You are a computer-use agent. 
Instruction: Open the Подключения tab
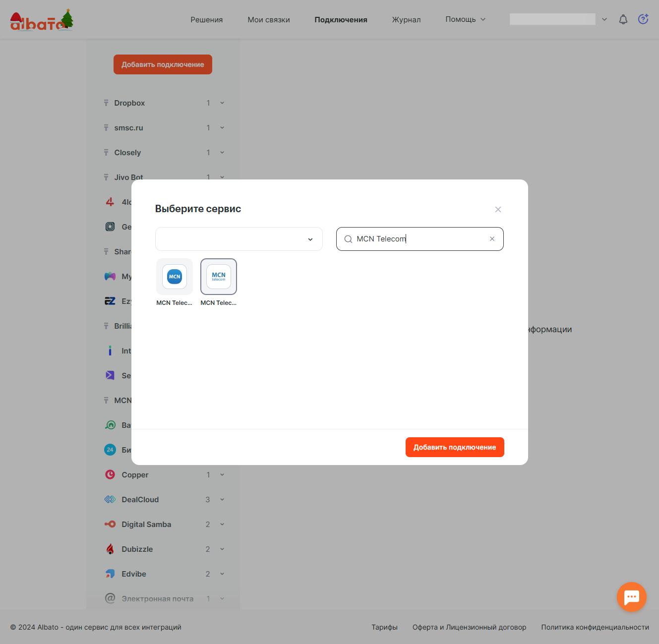coord(341,20)
